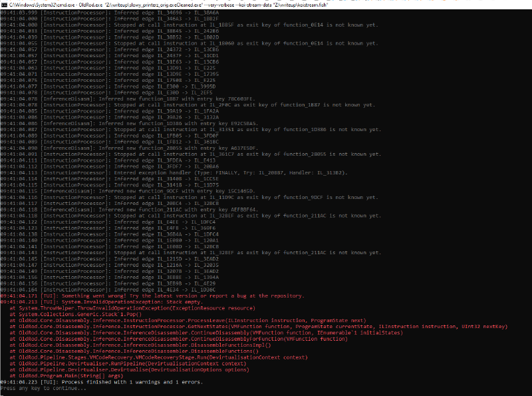The height and width of the screenshot is (396, 532).
Task: Click the 'Press any key to continue...' line
Action: (40, 388)
